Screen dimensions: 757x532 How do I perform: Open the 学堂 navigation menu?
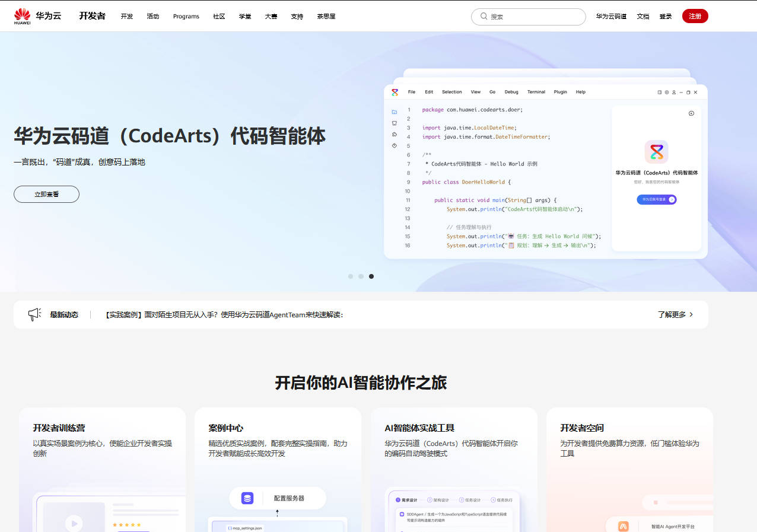pyautogui.click(x=245, y=17)
